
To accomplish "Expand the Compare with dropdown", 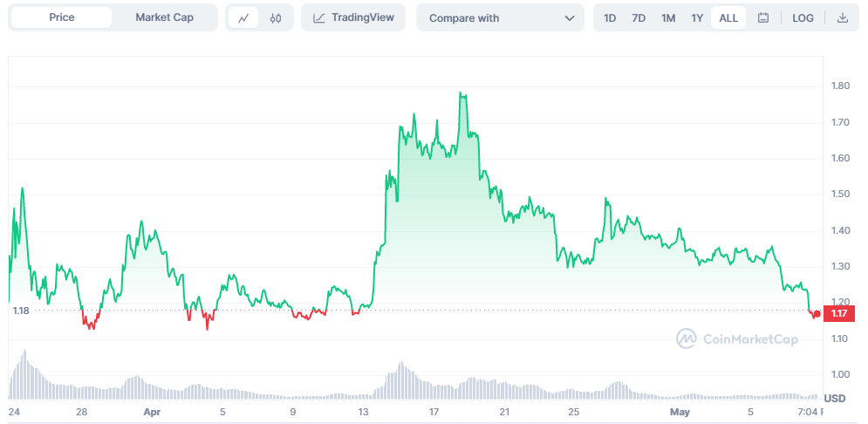I will pyautogui.click(x=502, y=17).
